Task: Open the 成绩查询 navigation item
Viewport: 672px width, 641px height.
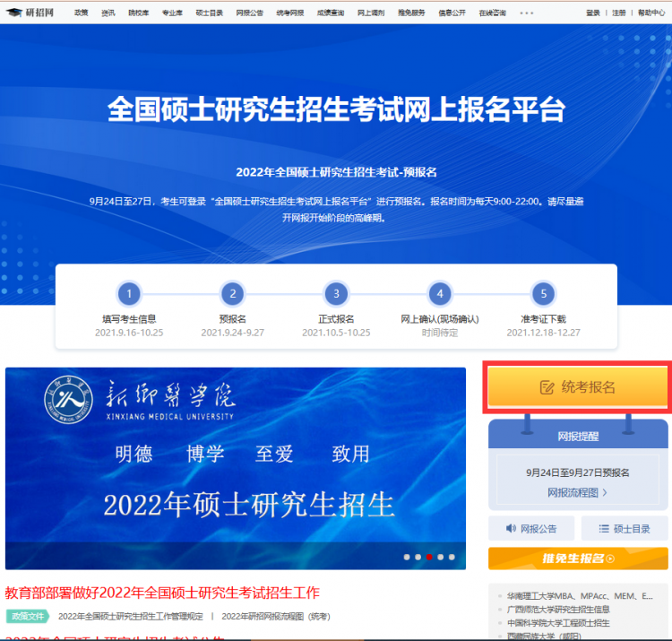Action: [330, 13]
